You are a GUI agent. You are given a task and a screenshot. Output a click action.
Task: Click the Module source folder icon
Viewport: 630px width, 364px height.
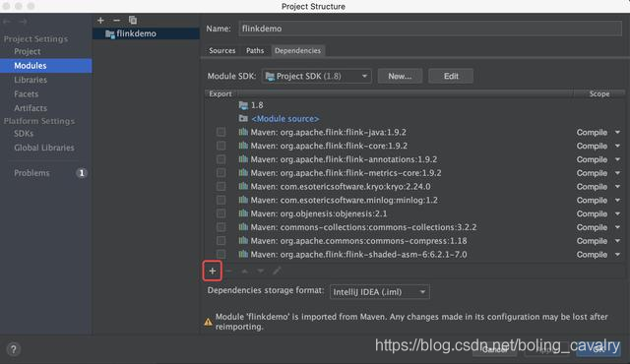(x=243, y=118)
